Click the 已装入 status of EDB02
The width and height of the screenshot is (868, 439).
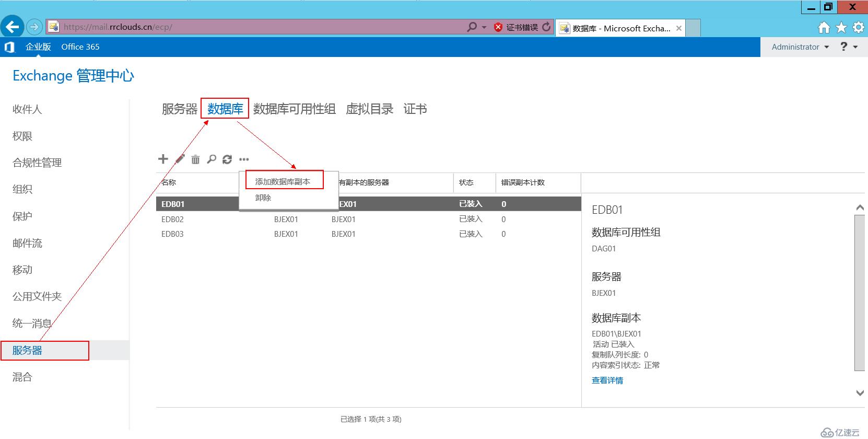point(471,219)
